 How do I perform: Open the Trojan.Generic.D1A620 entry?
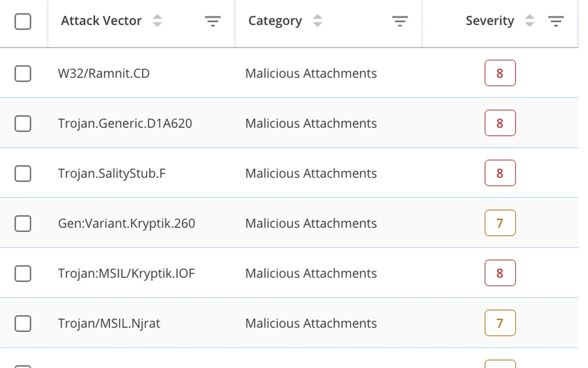[125, 124]
